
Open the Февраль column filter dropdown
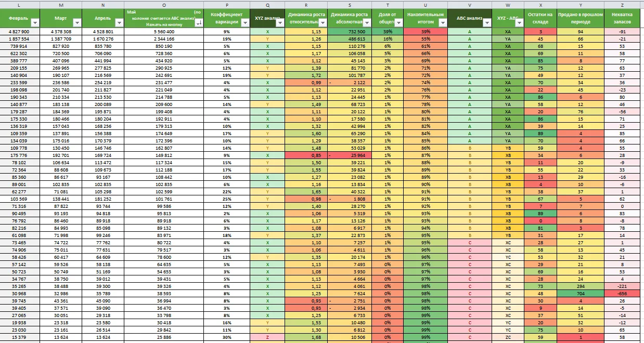[x=35, y=22]
